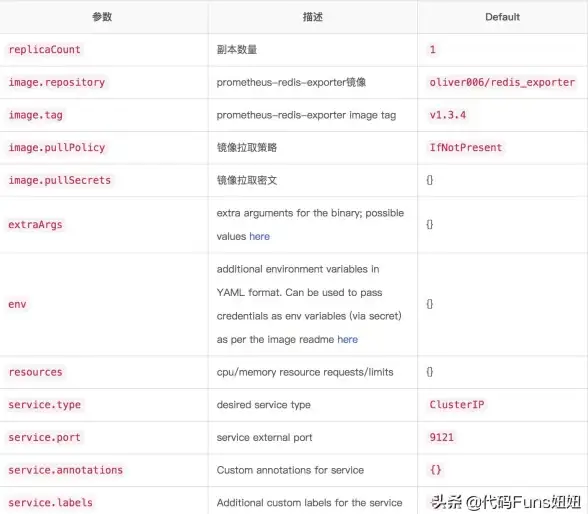The height and width of the screenshot is (514, 588).
Task: Click the '副本数量' description text
Action: pyautogui.click(x=237, y=50)
